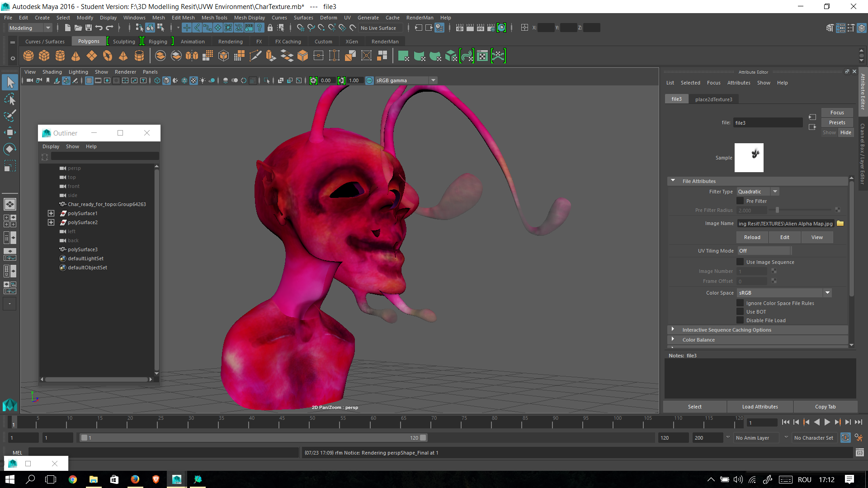
Task: Check Ignore Color Space File Rules
Action: [x=740, y=303]
